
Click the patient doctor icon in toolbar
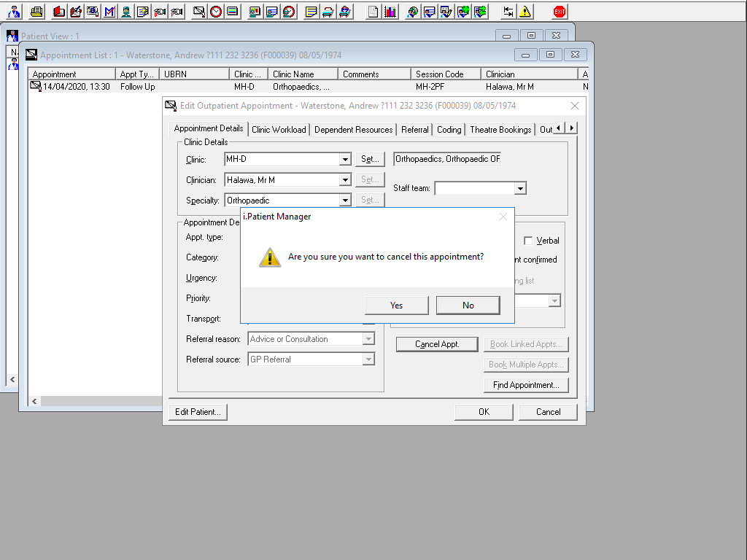pyautogui.click(x=15, y=12)
